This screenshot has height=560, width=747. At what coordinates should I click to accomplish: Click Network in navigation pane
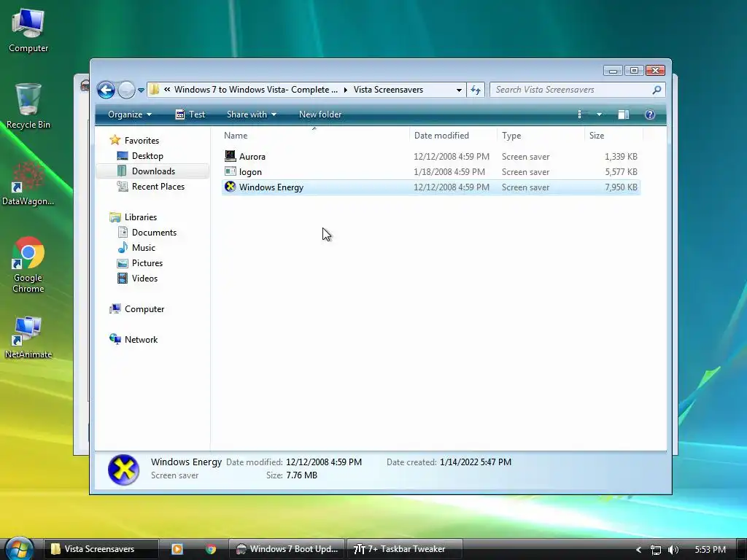coord(141,340)
